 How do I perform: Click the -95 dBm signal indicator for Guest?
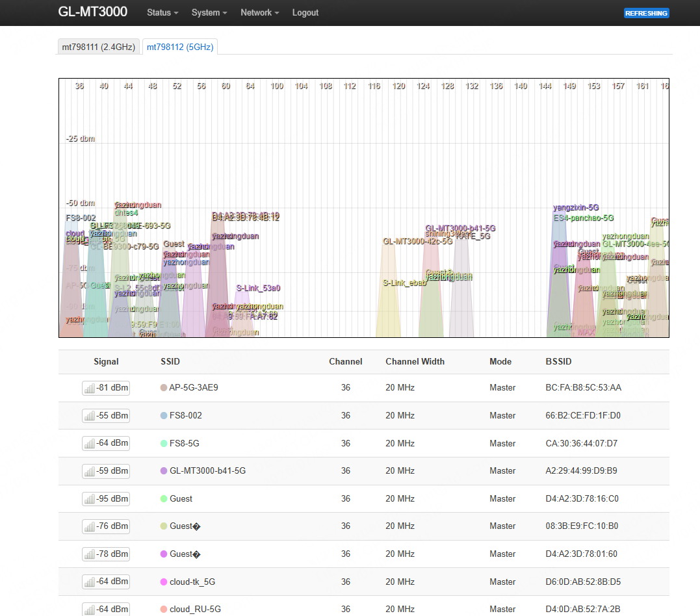(x=106, y=498)
